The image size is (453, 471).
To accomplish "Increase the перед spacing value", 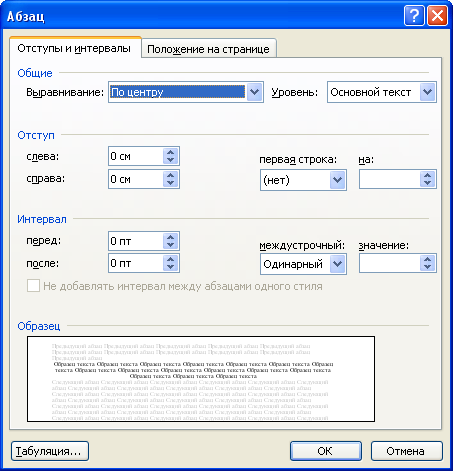I will 171,237.
